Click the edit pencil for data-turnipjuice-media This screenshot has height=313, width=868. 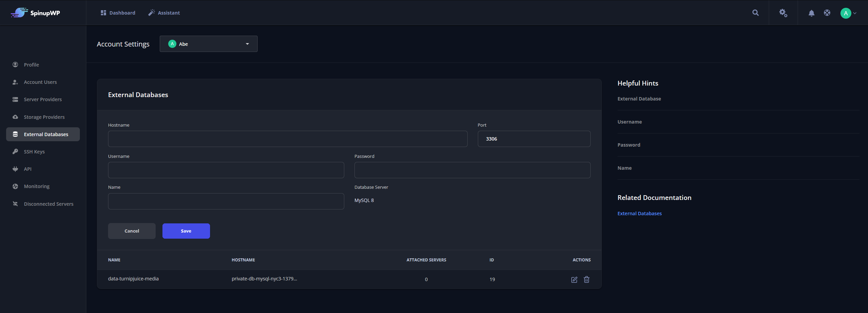(574, 279)
